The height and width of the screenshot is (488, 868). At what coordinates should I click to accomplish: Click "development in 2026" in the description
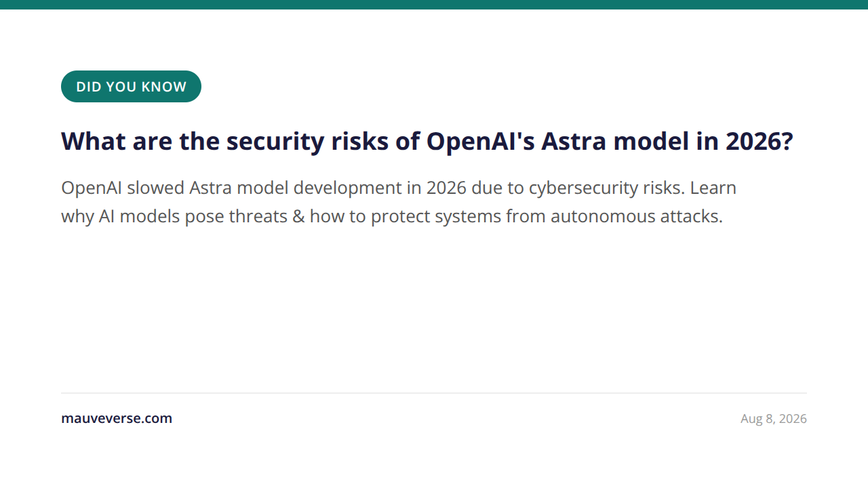[352, 188]
